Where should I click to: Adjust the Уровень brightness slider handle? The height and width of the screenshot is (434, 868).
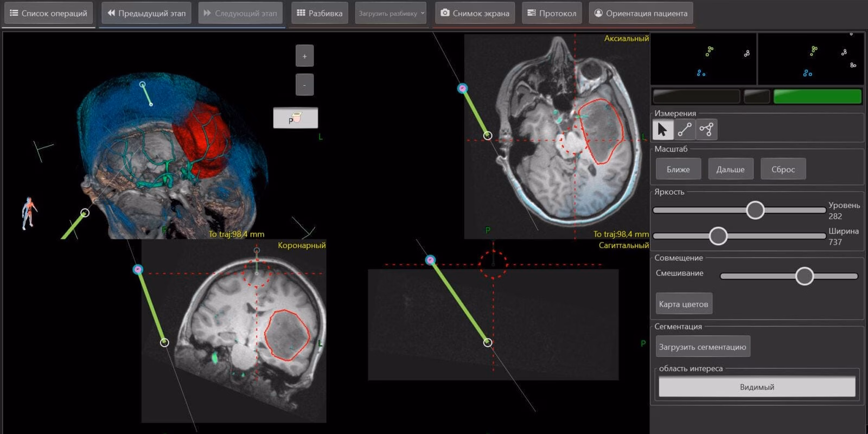coord(755,210)
